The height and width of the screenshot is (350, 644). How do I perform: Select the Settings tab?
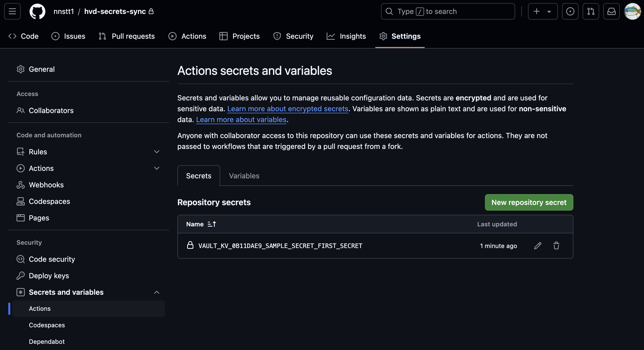coord(400,36)
